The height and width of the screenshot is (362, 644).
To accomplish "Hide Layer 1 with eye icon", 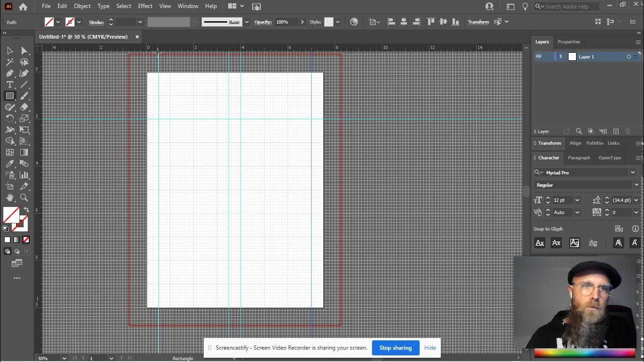I will pos(538,56).
